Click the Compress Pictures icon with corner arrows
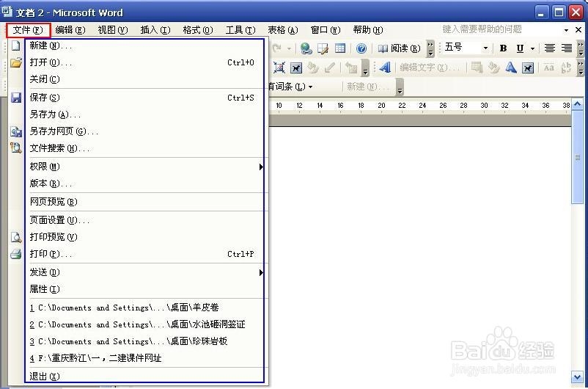 pos(279,68)
